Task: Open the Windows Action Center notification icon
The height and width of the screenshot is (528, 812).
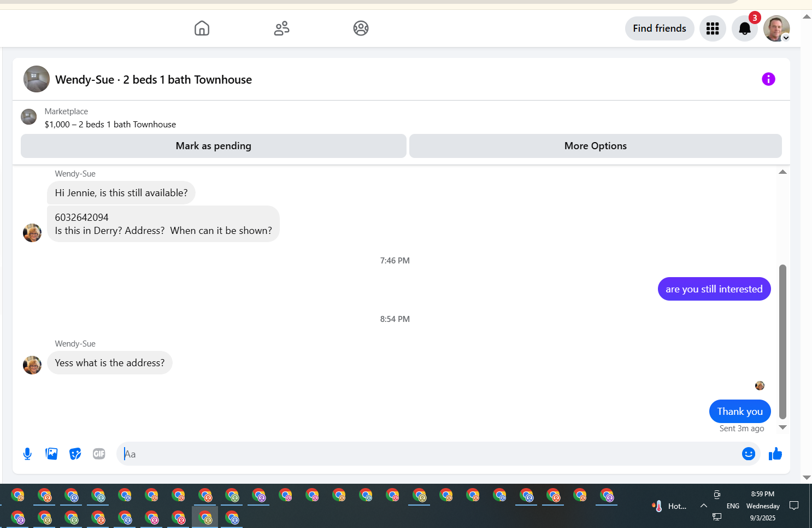Action: [x=794, y=506]
